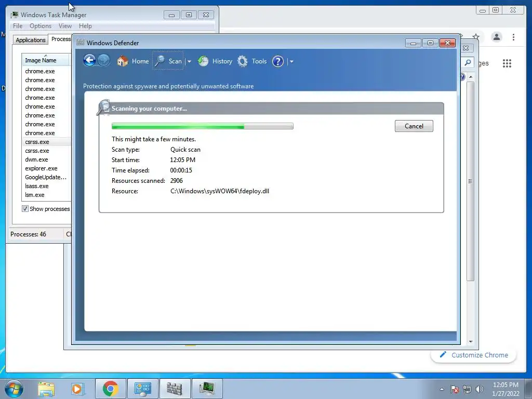This screenshot has height=399, width=532.
Task: Select lsm.exe in the process list
Action: 46,195
